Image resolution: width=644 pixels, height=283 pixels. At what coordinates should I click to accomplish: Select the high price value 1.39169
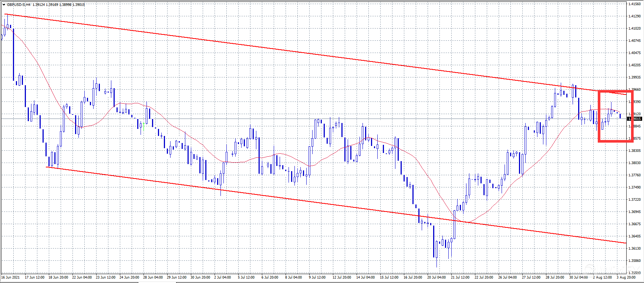coord(52,4)
